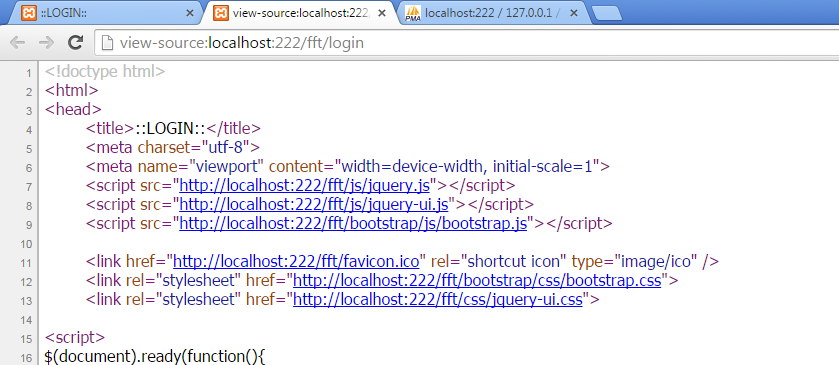Open a new browser tab
The width and height of the screenshot is (839, 365).
pos(607,13)
